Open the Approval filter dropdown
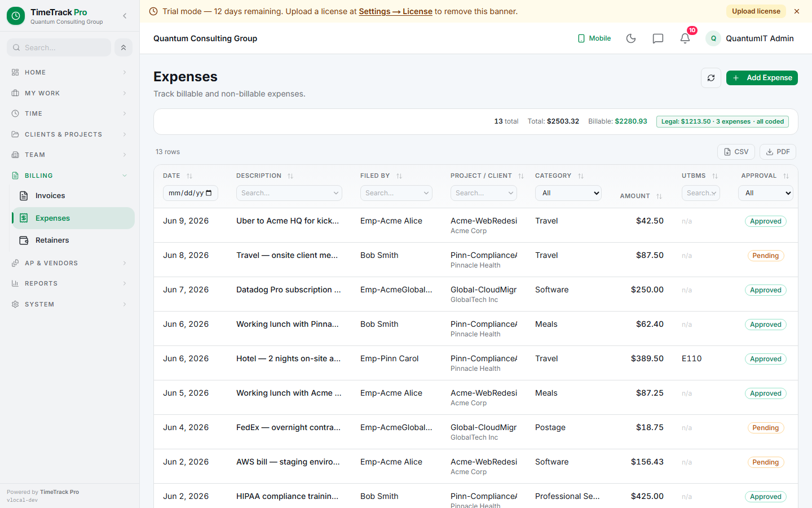 click(766, 193)
